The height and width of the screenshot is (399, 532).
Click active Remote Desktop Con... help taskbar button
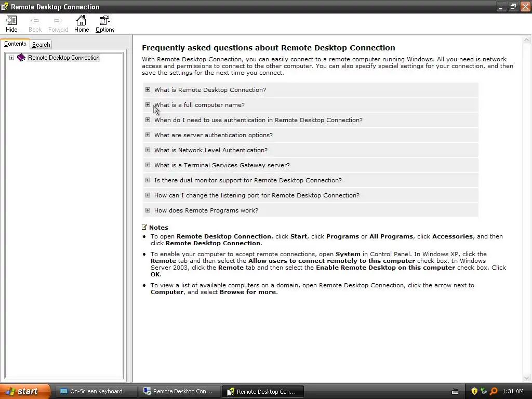click(x=263, y=392)
